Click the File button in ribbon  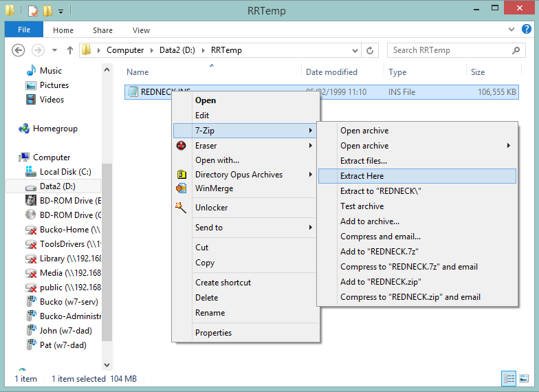(24, 30)
